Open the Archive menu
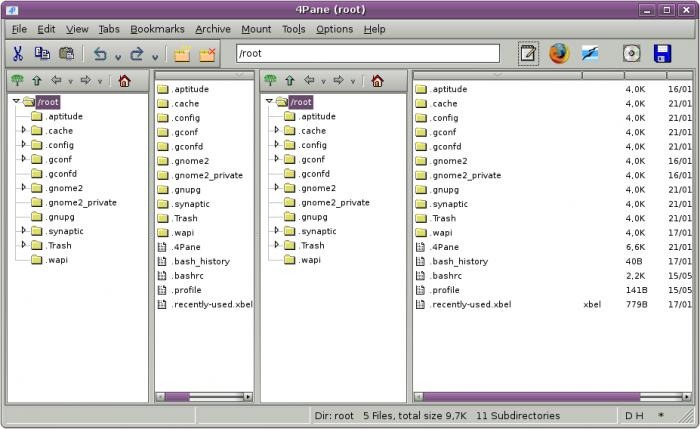The width and height of the screenshot is (700, 429). 213,29
